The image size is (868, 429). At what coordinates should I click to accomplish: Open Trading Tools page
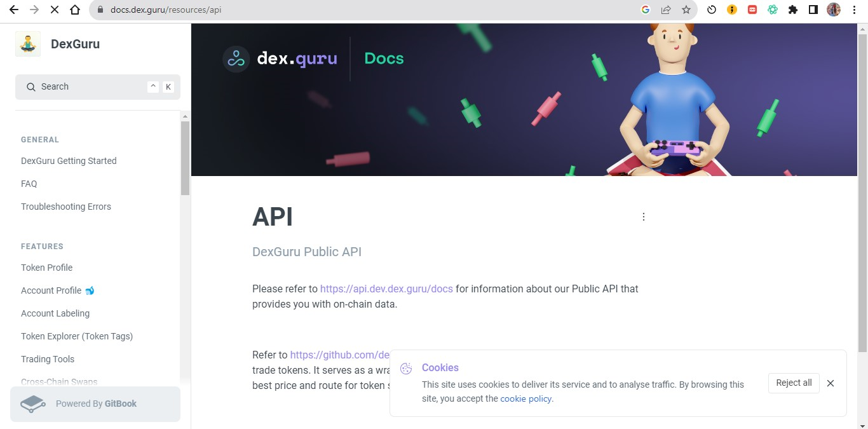coord(48,359)
